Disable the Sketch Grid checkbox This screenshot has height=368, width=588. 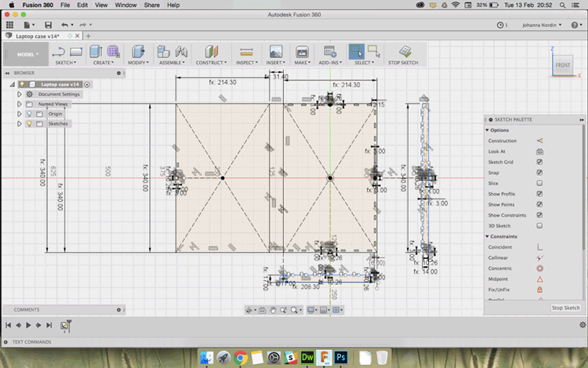[x=539, y=162]
